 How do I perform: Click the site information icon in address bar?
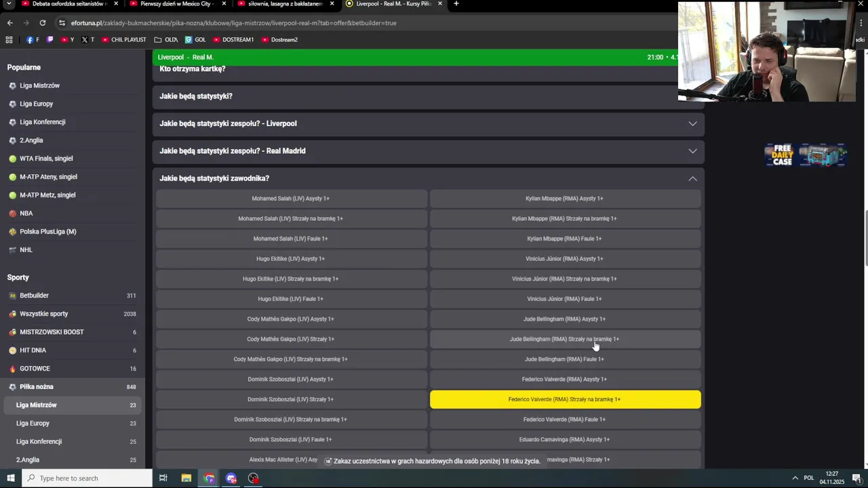pos(62,23)
